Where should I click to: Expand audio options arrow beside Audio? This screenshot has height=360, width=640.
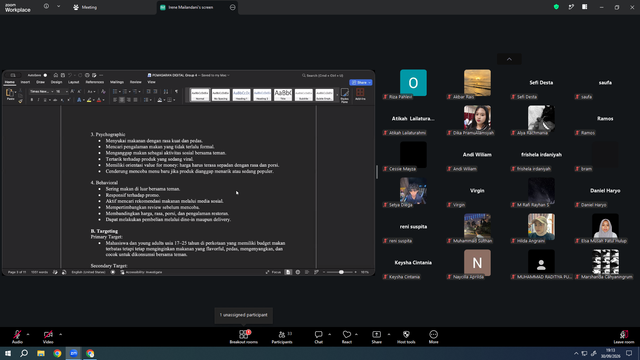coord(28,334)
